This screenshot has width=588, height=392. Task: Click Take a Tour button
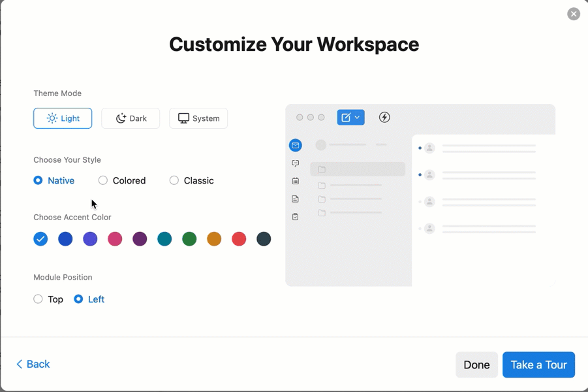[538, 365]
